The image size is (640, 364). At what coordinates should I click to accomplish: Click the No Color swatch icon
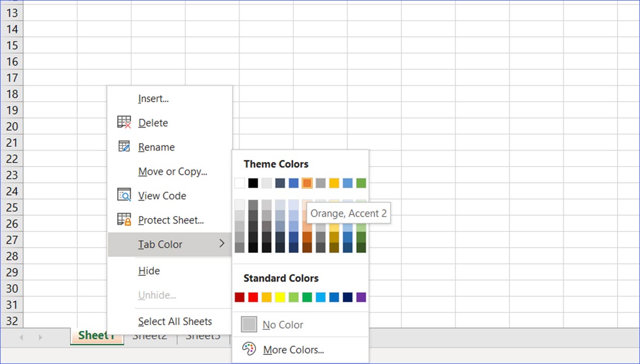[249, 324]
